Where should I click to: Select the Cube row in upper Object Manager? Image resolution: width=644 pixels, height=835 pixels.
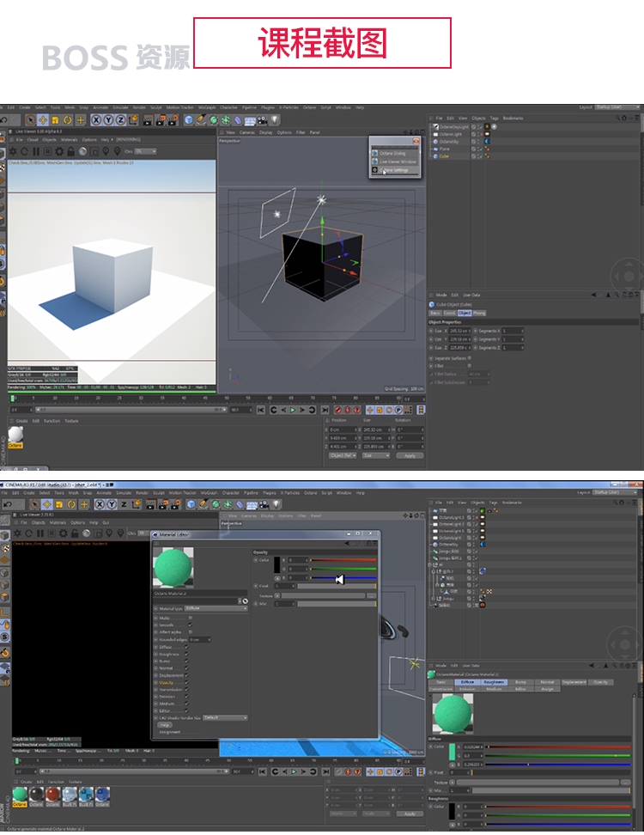(x=444, y=156)
